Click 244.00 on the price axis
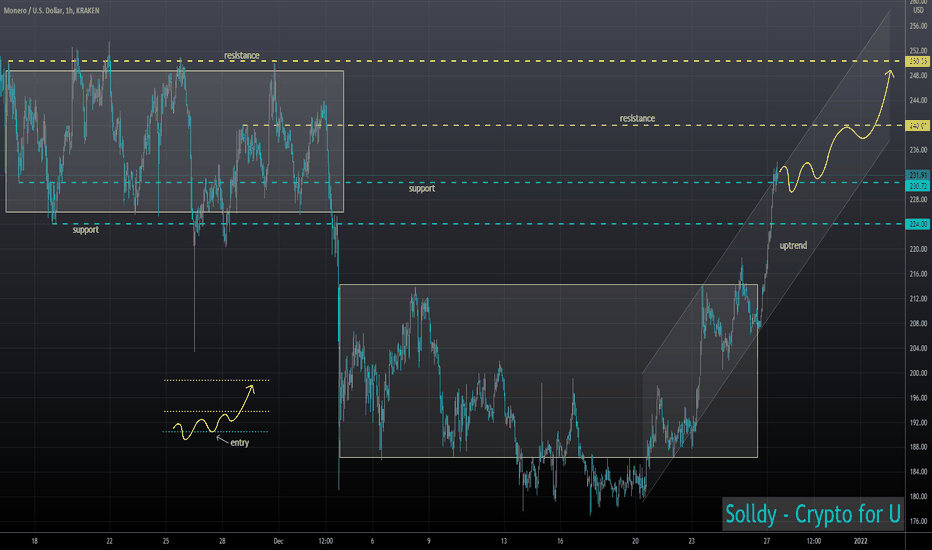Viewport: 932px width, 550px height. point(918,100)
